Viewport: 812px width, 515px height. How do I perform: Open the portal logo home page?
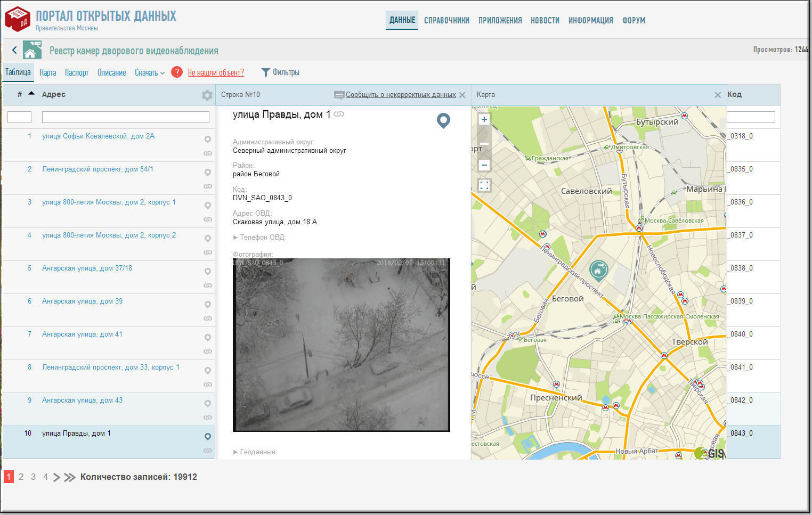pos(18,19)
